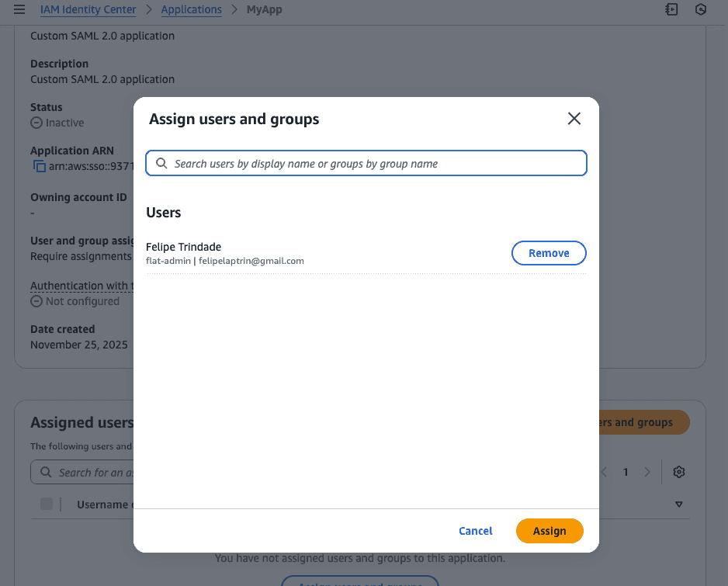Click the hexagon icon in top-right header
This screenshot has width=728, height=586.
coord(701,10)
